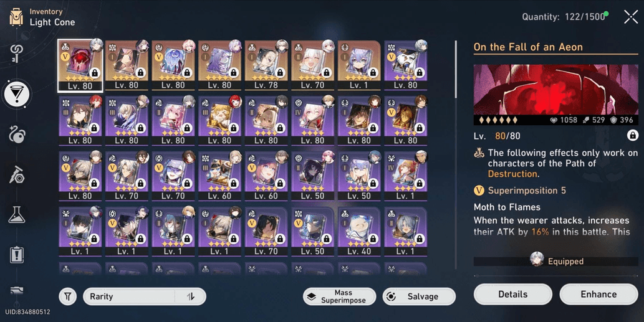Click the Inventory backpack icon

(16, 17)
